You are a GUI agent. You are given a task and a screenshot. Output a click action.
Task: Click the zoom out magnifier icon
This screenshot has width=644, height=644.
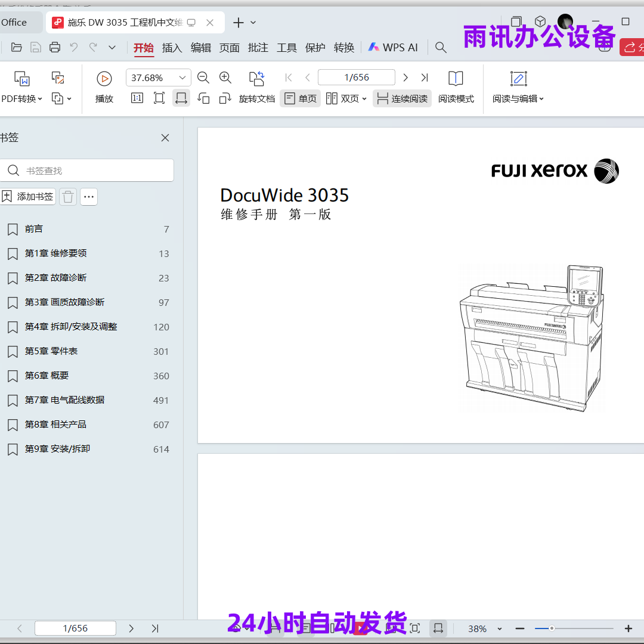point(203,78)
